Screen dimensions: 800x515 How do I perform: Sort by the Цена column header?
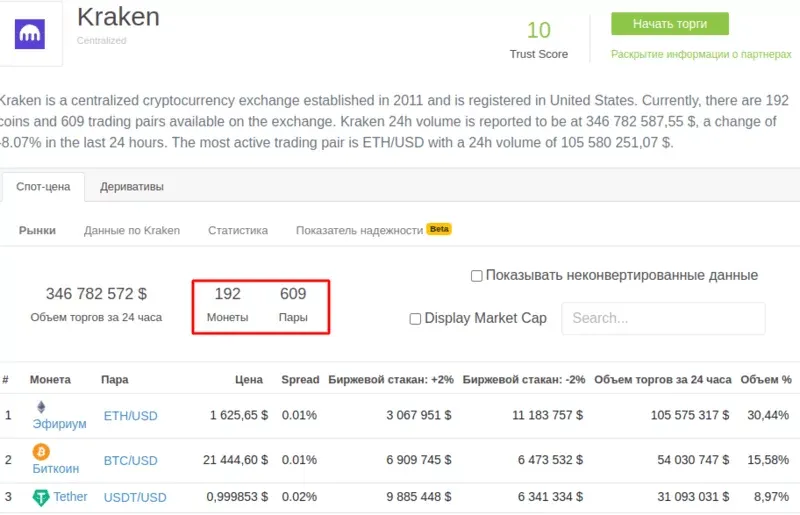[248, 380]
